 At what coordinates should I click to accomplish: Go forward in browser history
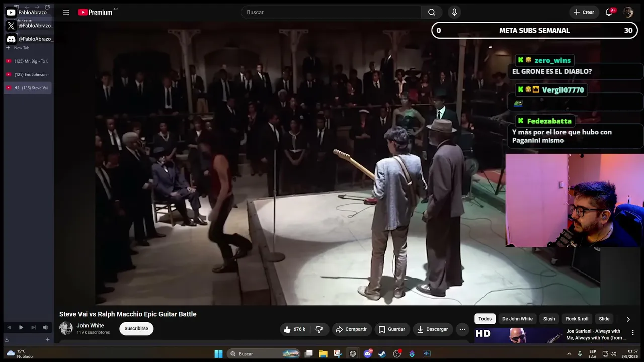tap(37, 7)
